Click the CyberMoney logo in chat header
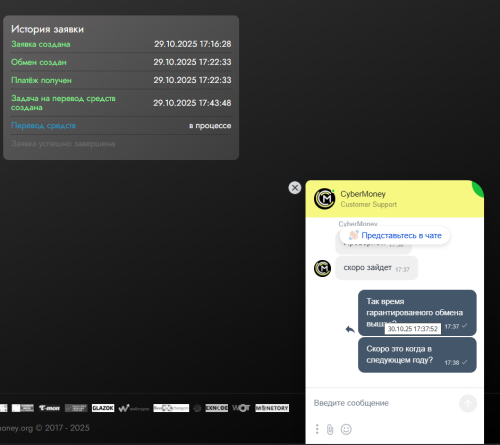 click(324, 199)
